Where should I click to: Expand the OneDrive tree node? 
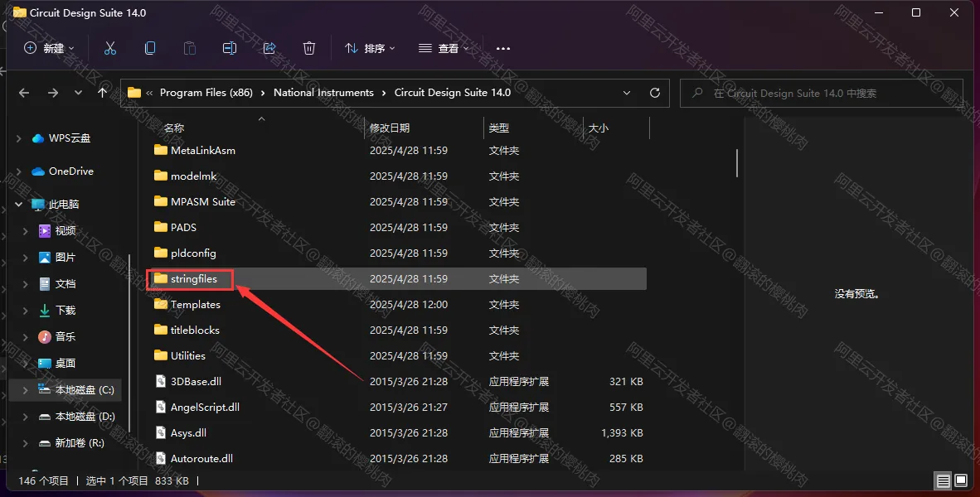coord(19,171)
